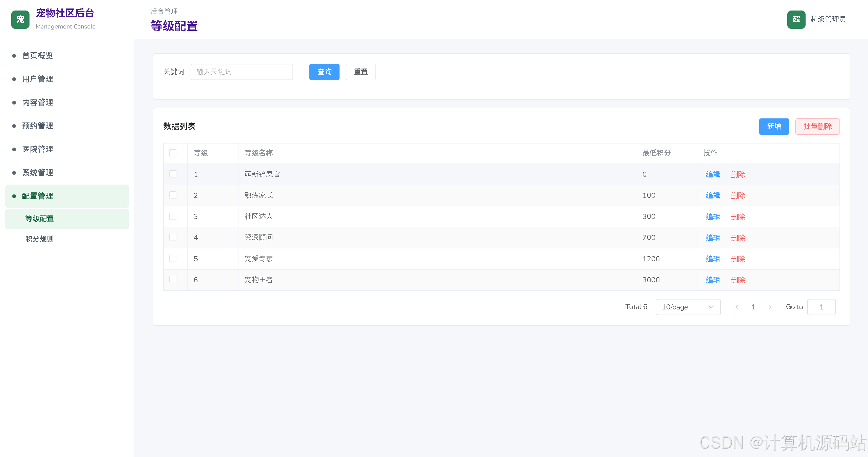Expand 系统管理 menu
The width and height of the screenshot is (868, 457).
(x=67, y=173)
